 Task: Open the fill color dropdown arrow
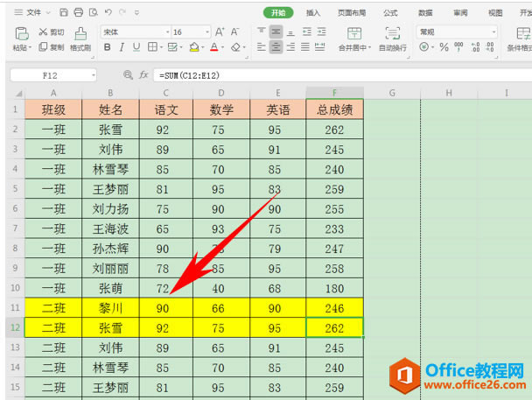(x=202, y=47)
